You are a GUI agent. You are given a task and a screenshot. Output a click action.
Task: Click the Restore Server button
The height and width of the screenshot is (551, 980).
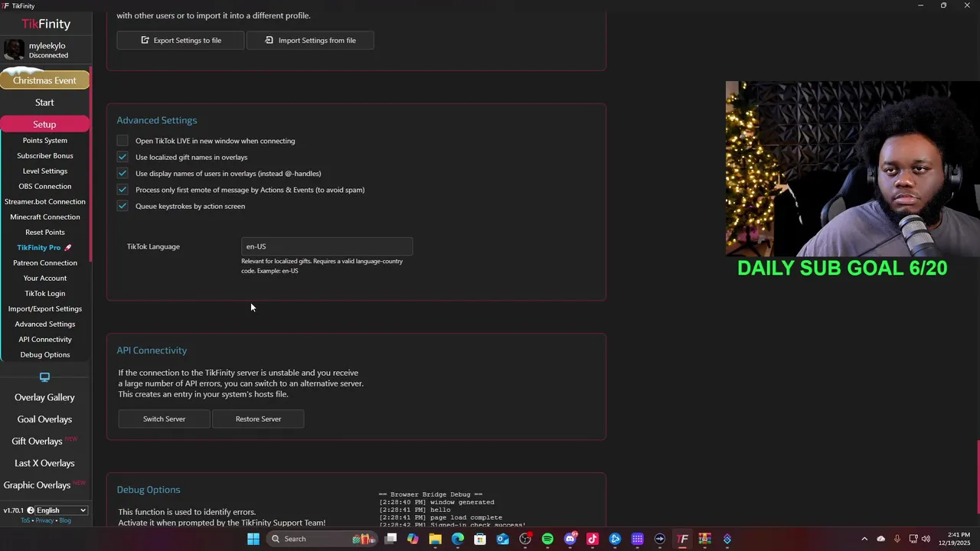tap(258, 419)
